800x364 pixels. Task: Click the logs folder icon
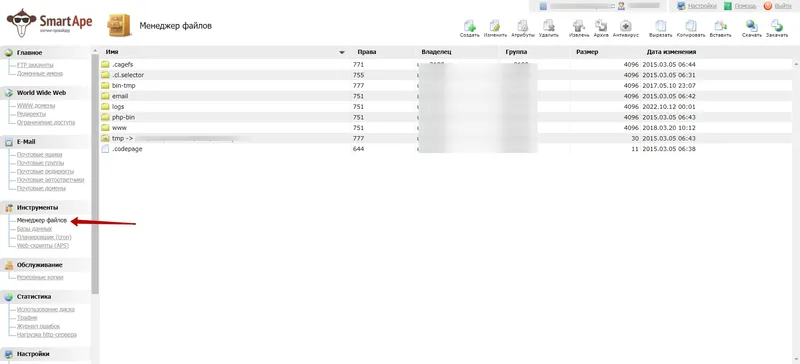tap(105, 107)
